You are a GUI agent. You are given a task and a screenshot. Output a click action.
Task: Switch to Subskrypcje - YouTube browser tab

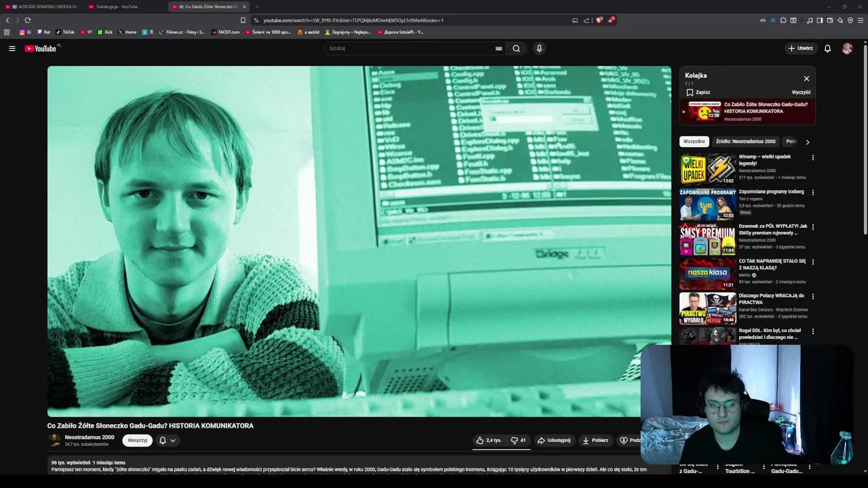pyautogui.click(x=122, y=7)
